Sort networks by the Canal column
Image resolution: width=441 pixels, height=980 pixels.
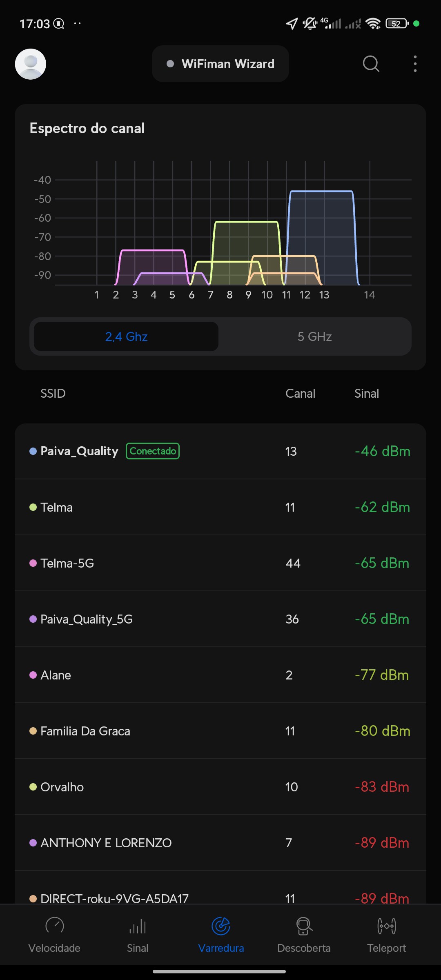tap(300, 394)
